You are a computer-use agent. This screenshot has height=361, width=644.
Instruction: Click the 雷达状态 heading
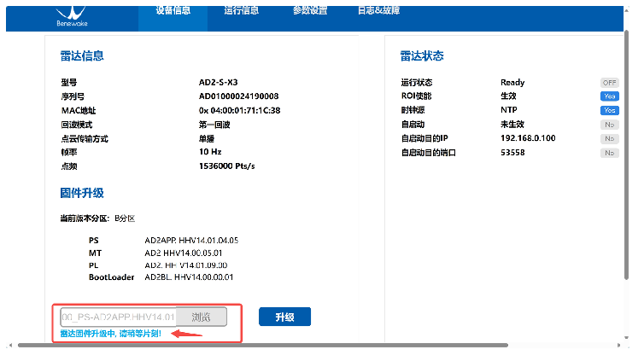(422, 55)
